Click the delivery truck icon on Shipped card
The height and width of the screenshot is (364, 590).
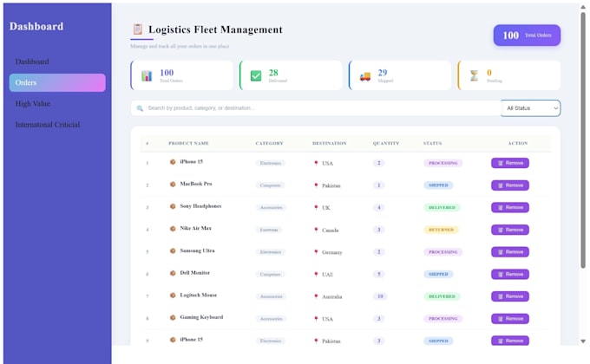coord(365,76)
